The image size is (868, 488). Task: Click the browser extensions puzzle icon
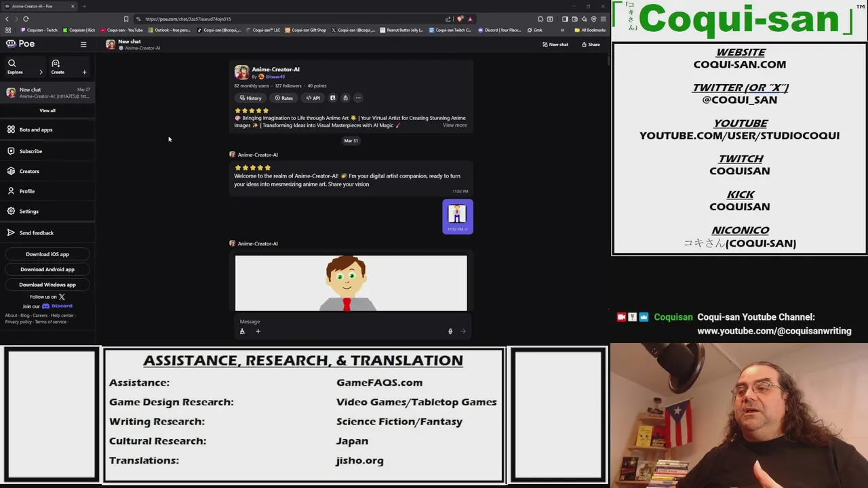540,19
